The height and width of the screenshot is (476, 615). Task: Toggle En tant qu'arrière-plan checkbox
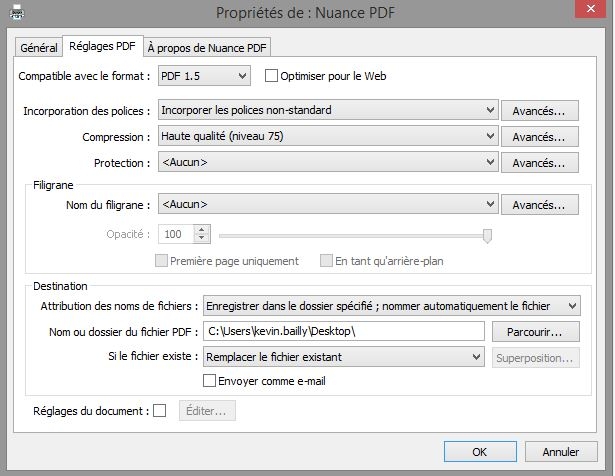[326, 261]
